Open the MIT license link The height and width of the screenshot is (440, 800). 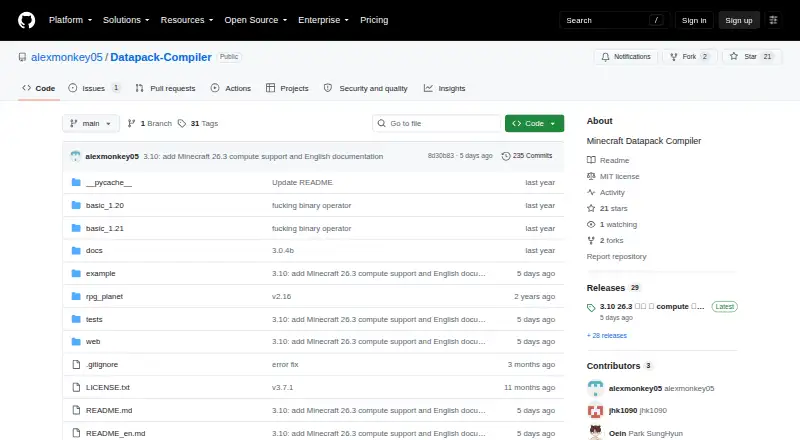[613, 176]
